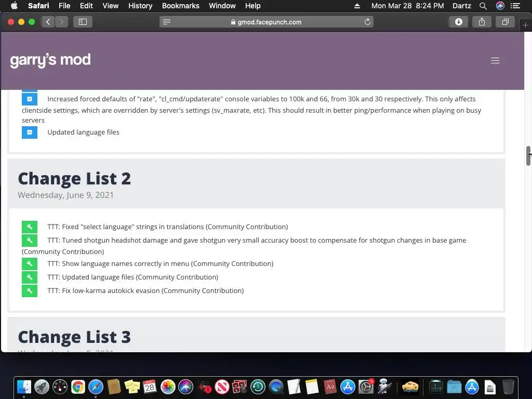Open the Apple menu
Viewport: 532px width, 399px height.
click(14, 6)
